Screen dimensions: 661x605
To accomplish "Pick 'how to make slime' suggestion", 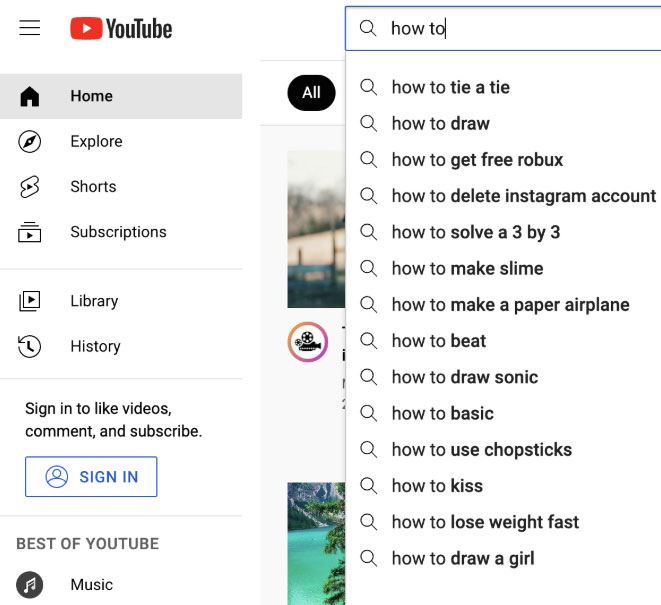I will (503, 269).
